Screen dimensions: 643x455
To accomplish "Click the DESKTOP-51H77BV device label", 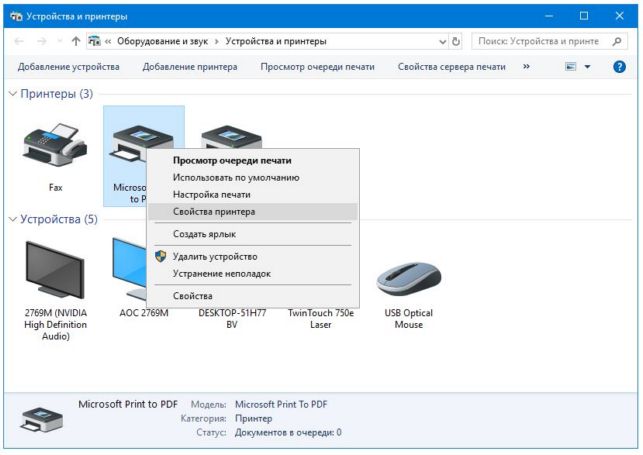I will 232,318.
